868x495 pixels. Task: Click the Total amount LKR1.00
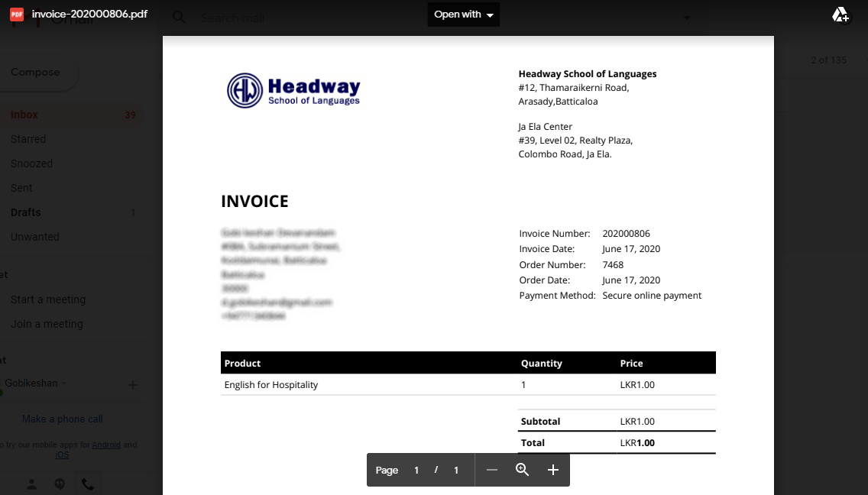click(x=637, y=443)
